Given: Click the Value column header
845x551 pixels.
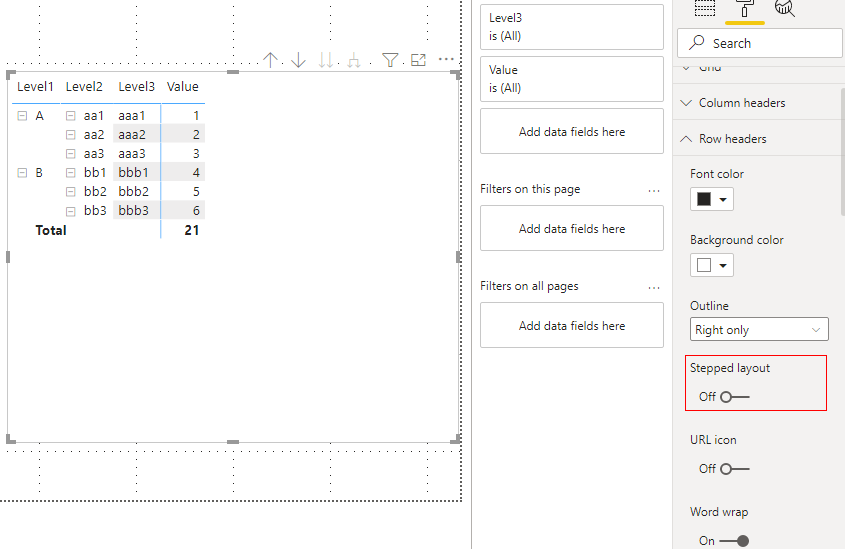Looking at the screenshot, I should coord(183,87).
